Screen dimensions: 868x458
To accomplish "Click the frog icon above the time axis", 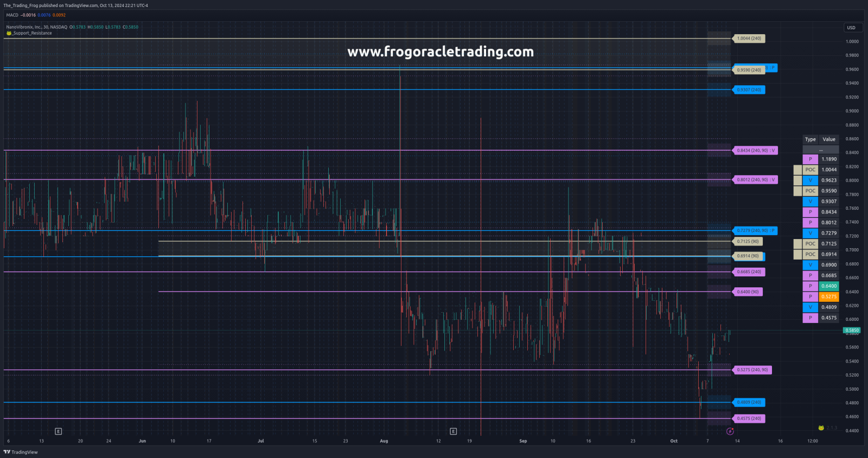I will pyautogui.click(x=821, y=428).
